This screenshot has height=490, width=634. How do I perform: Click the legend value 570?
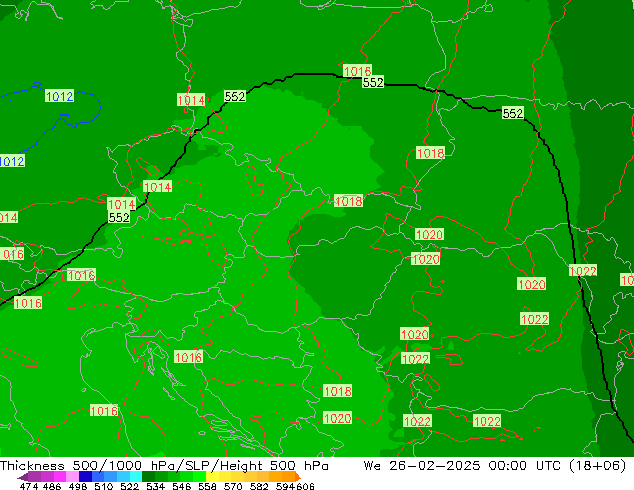click(x=233, y=486)
